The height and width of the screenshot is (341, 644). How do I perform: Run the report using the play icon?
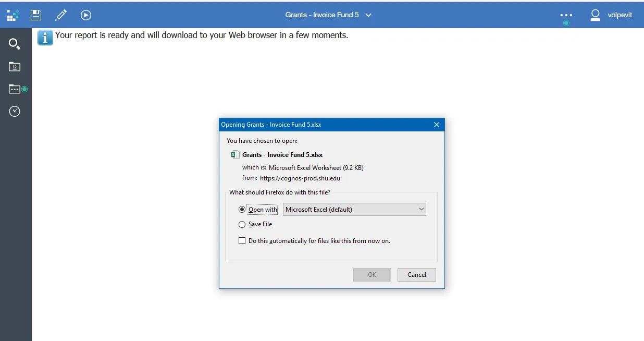click(x=85, y=15)
